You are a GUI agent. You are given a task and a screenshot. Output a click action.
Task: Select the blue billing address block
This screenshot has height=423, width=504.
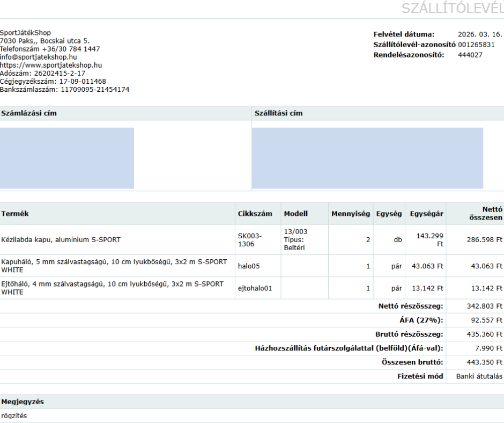[67, 158]
